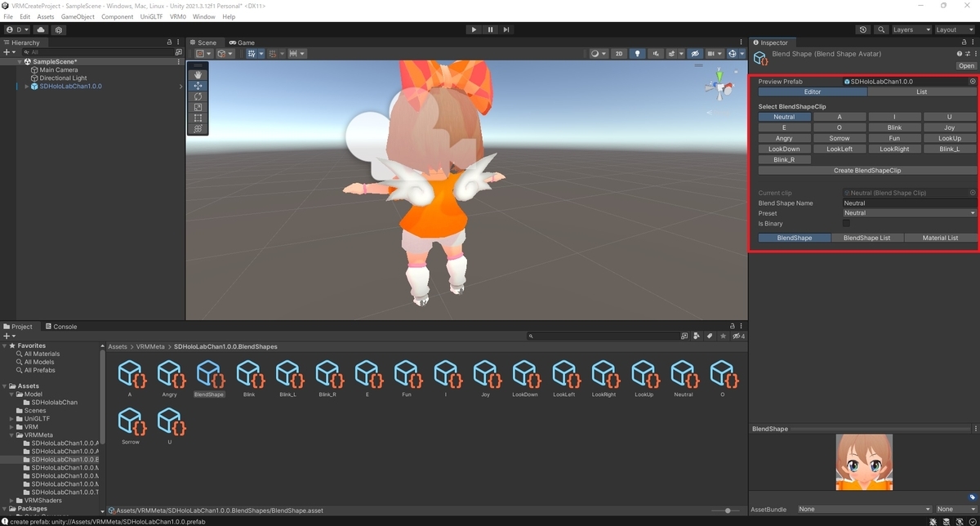The width and height of the screenshot is (980, 526).
Task: Select the Blink BlendShapeClip button
Action: (894, 127)
